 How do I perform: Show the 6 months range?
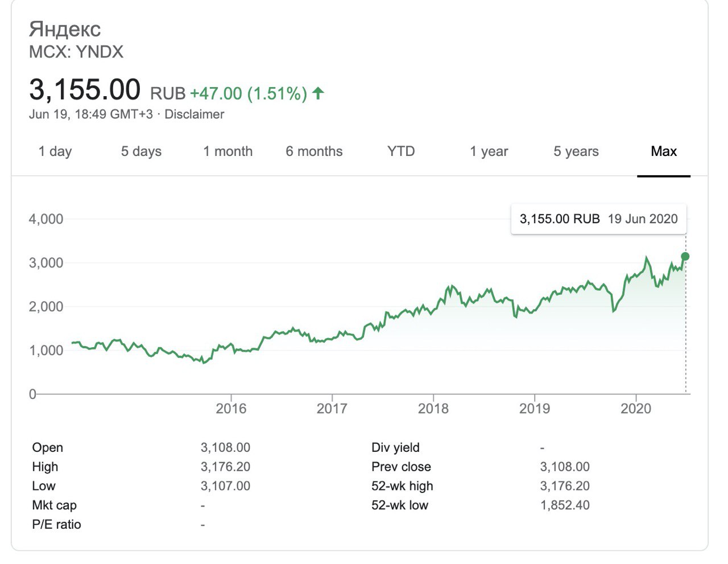(315, 151)
